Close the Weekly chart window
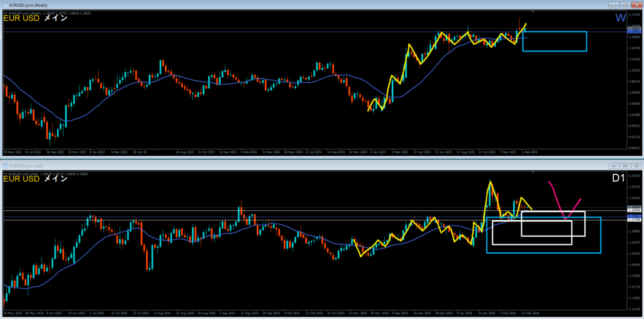Viewport: 644px width, 319px height. pyautogui.click(x=636, y=4)
